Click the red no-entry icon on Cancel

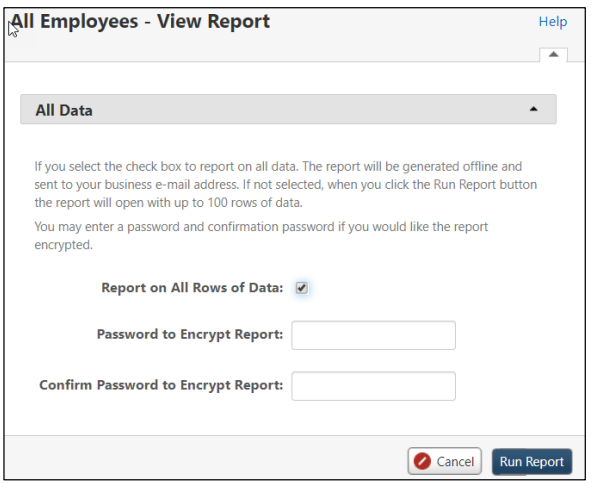pyautogui.click(x=422, y=461)
